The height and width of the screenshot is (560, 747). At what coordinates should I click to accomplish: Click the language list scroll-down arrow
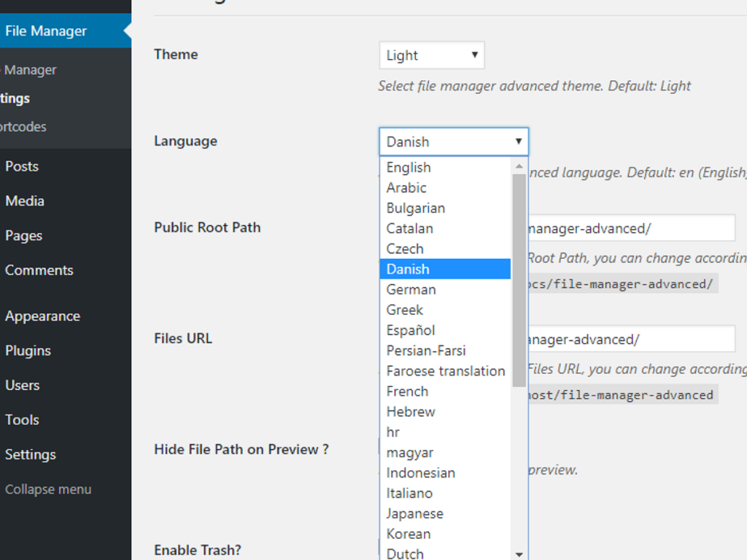coord(519,554)
